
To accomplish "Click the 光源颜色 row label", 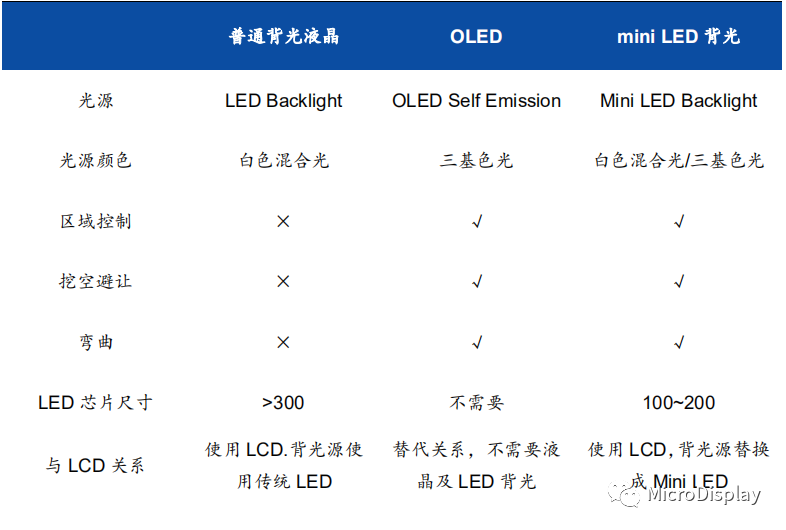I will coord(95,160).
